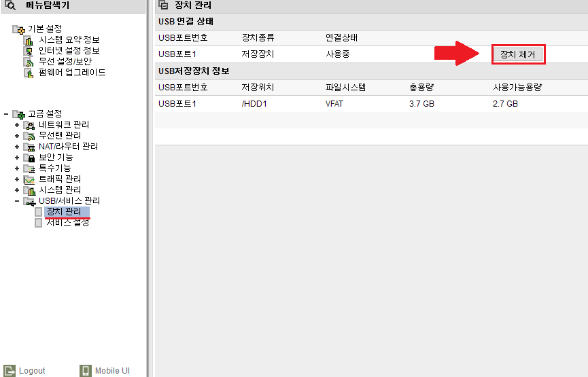Click the 펌웨어 업그레이드 arrow icon
Screen dimensions: 588x377
[29, 73]
